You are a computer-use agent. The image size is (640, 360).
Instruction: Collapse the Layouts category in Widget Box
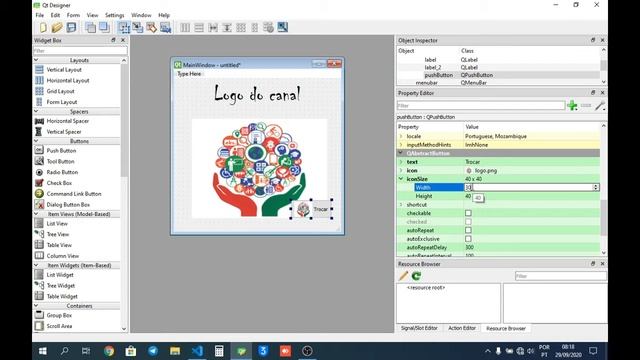(x=36, y=60)
